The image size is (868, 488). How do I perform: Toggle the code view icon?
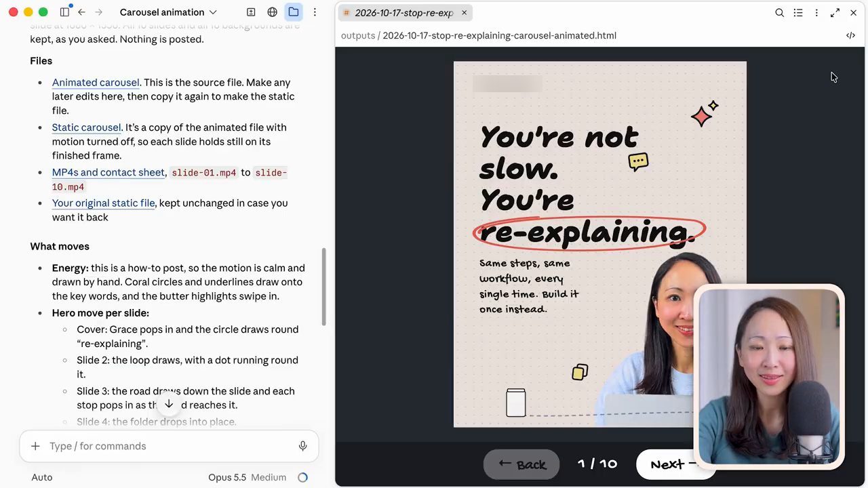[x=850, y=35]
